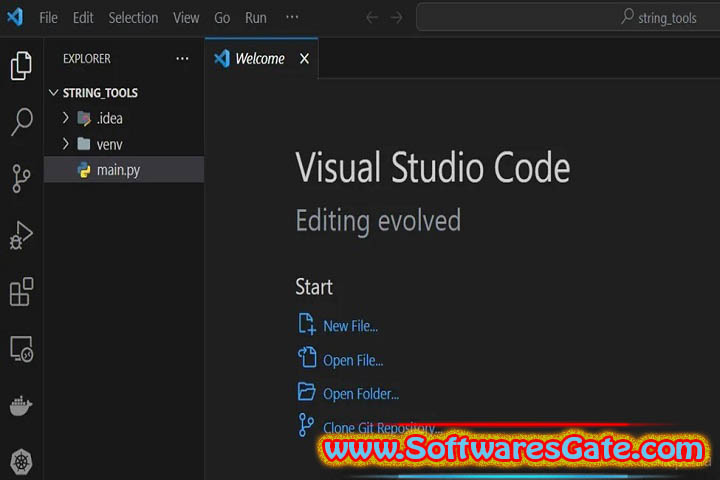Click the New File... link
Viewport: 720px width, 480px height.
coord(350,326)
